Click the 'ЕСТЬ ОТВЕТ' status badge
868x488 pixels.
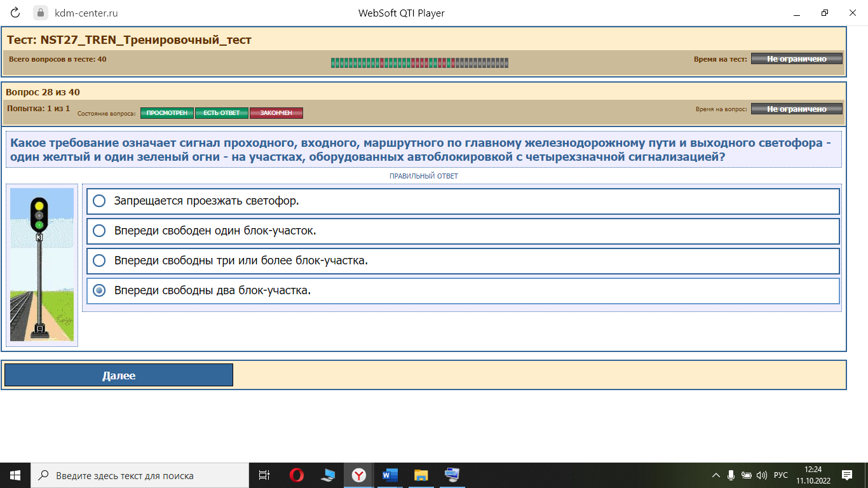click(x=222, y=113)
